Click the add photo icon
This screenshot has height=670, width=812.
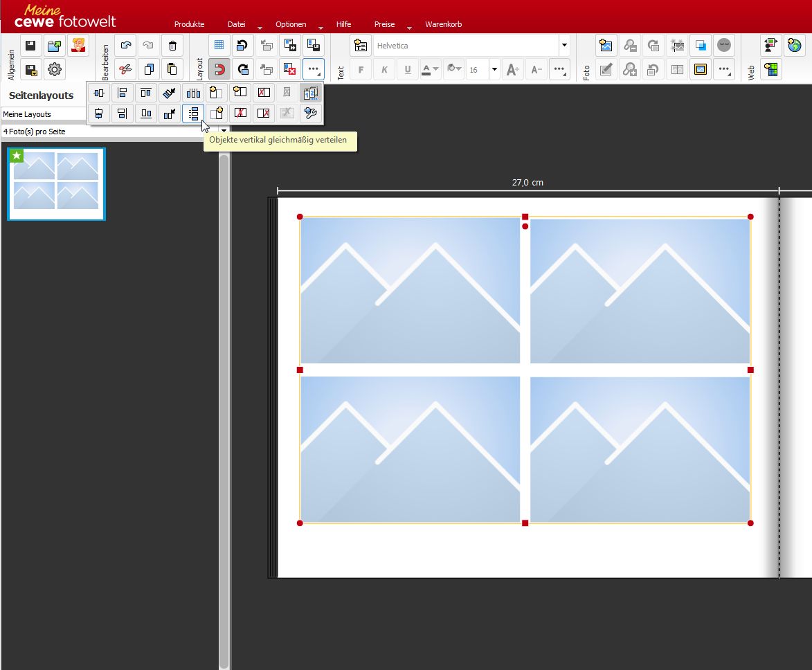pos(606,46)
